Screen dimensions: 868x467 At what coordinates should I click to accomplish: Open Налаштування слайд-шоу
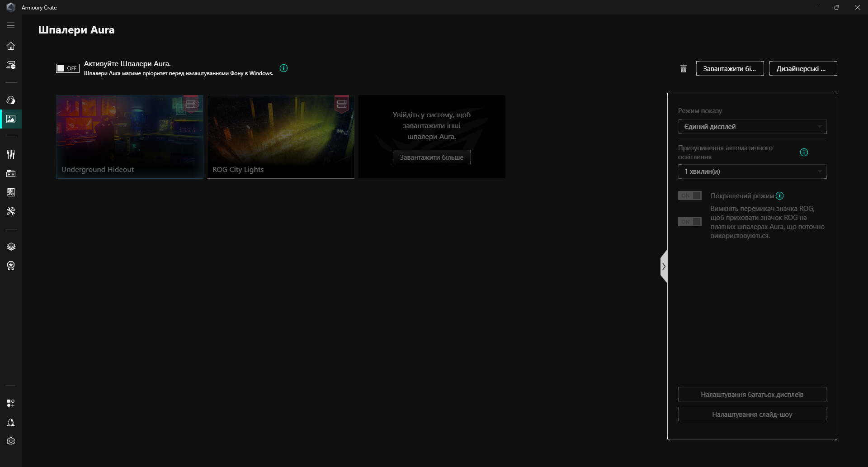click(x=752, y=414)
